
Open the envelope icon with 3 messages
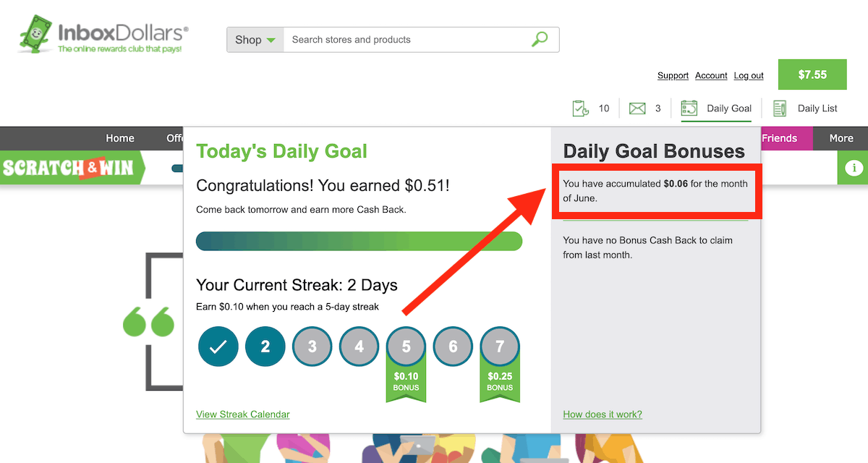pyautogui.click(x=637, y=108)
